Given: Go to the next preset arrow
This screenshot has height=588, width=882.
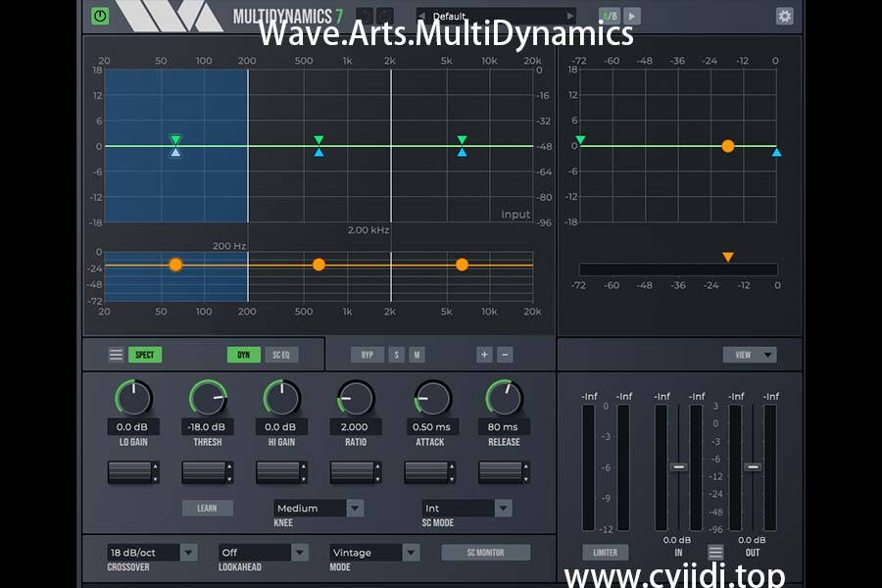Looking at the screenshot, I should 570,16.
